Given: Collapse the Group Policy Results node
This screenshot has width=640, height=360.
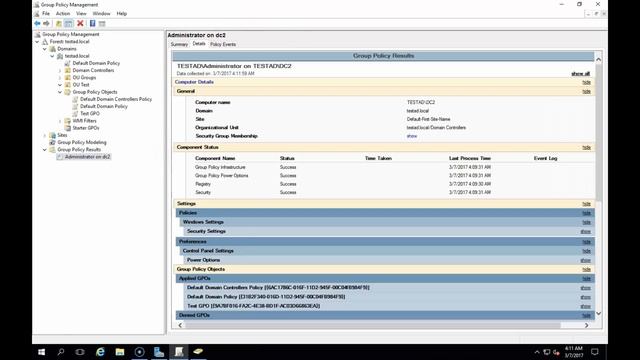Looking at the screenshot, I should [45, 150].
